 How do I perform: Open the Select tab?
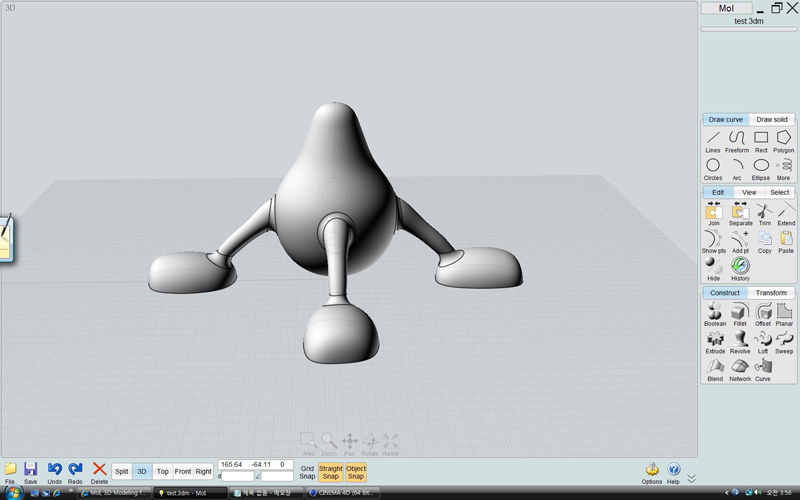779,192
